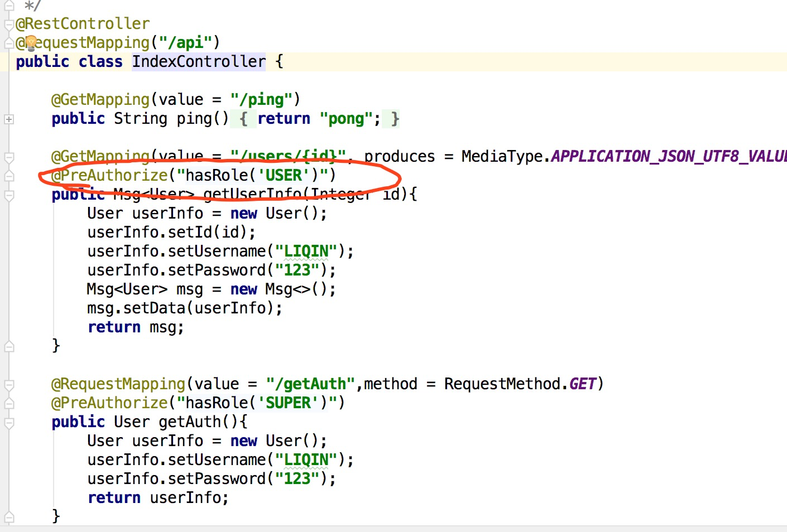787x532 pixels.
Task: Click the light bulb intention icon beside @RequestMapping
Action: 31,43
